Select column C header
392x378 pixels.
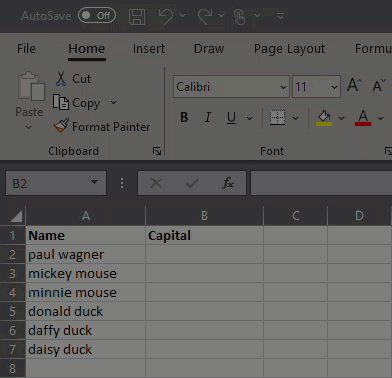pos(296,216)
